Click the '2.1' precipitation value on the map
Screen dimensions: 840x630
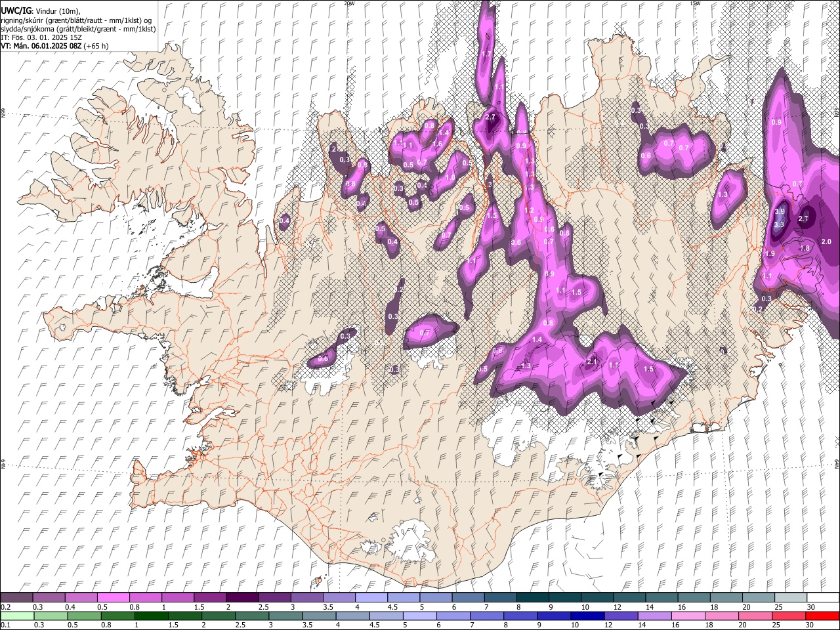click(592, 362)
